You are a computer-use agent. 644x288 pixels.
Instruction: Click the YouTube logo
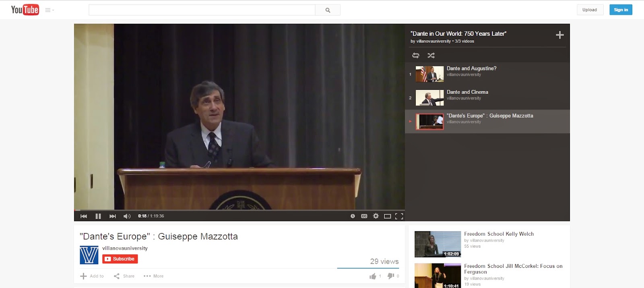click(25, 10)
